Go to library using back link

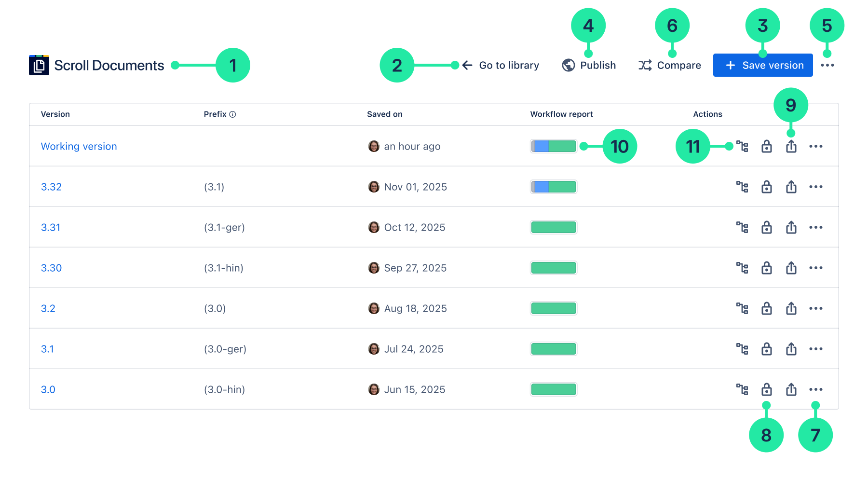click(x=501, y=65)
